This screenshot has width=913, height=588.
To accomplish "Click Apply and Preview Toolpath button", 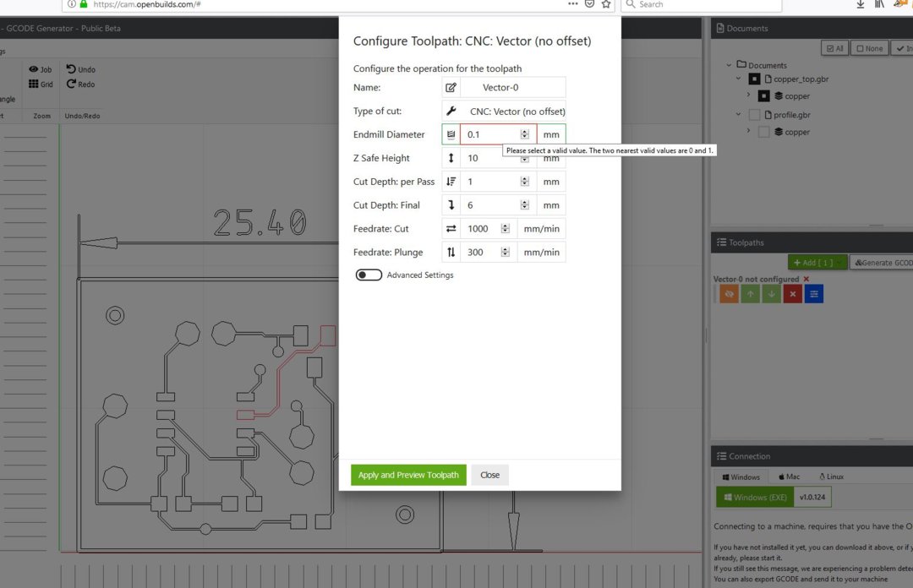I will pyautogui.click(x=408, y=475).
